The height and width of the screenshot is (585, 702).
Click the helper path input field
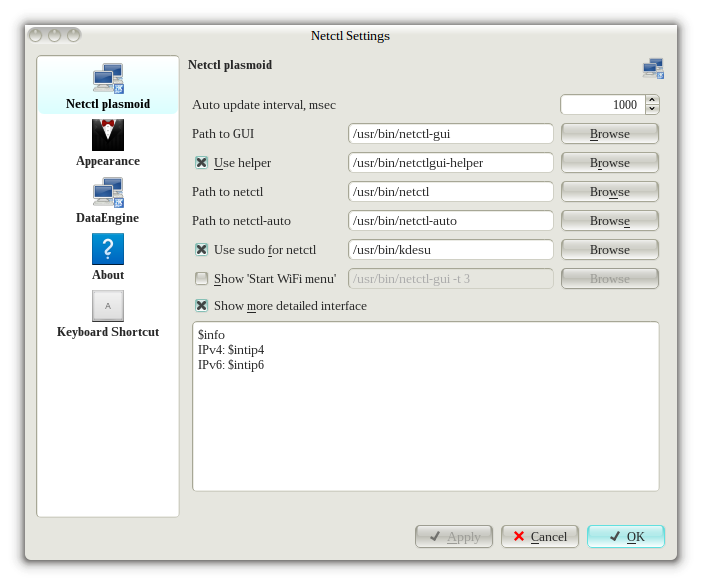pyautogui.click(x=450, y=162)
